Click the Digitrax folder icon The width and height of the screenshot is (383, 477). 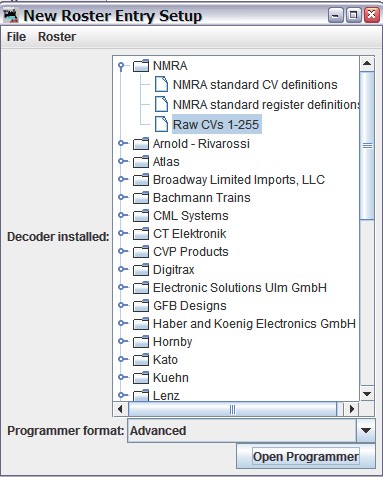141,270
